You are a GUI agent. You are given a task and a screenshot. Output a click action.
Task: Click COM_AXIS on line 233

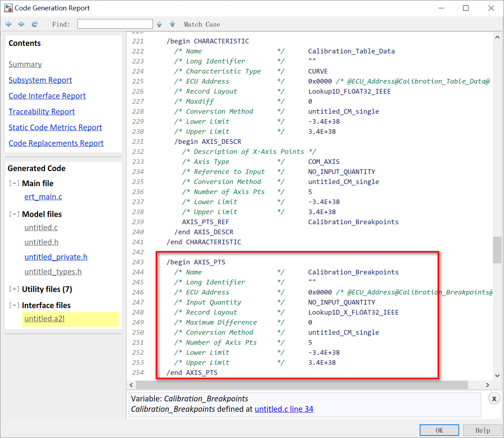[324, 161]
